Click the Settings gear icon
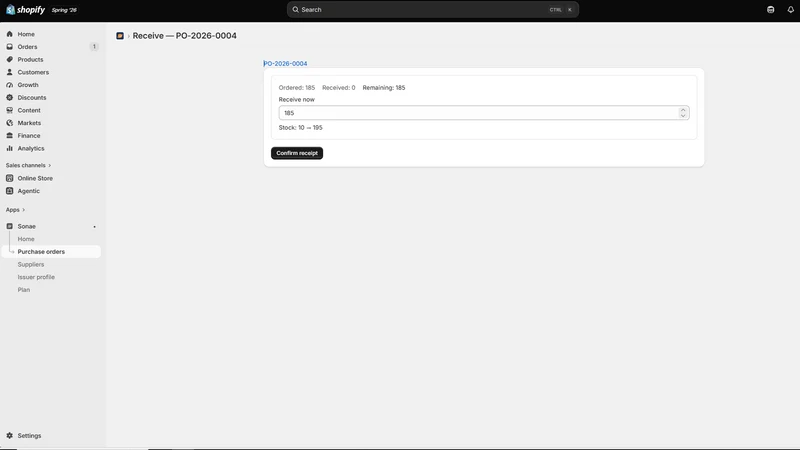 10,436
